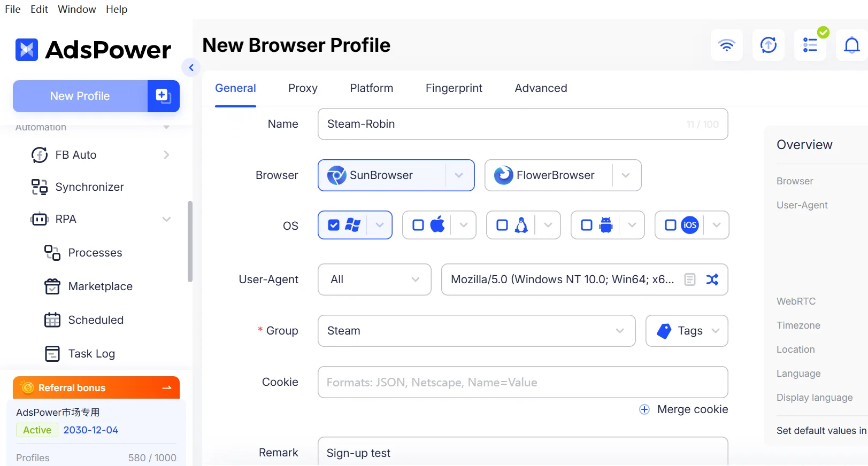Click the Name field Steam-Robin
Image resolution: width=868 pixels, height=466 pixels.
(523, 124)
